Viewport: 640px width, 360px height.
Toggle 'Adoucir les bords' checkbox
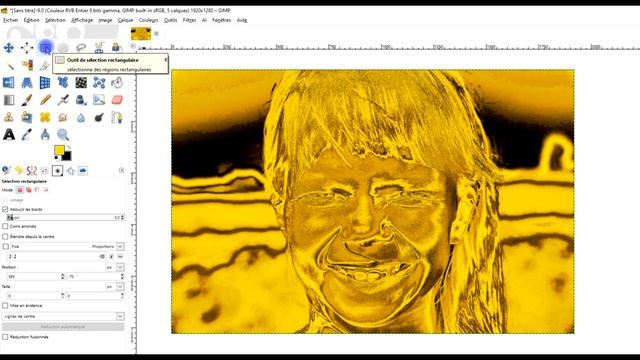[x=5, y=209]
